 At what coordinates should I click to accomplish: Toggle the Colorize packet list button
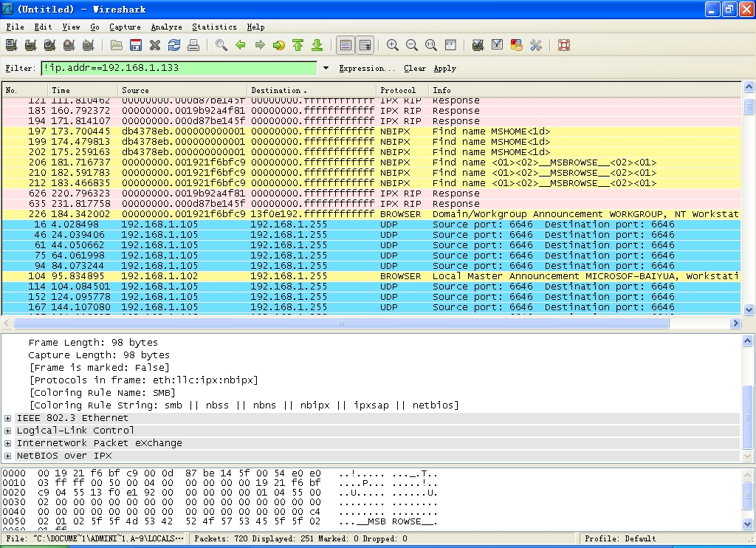(x=346, y=46)
